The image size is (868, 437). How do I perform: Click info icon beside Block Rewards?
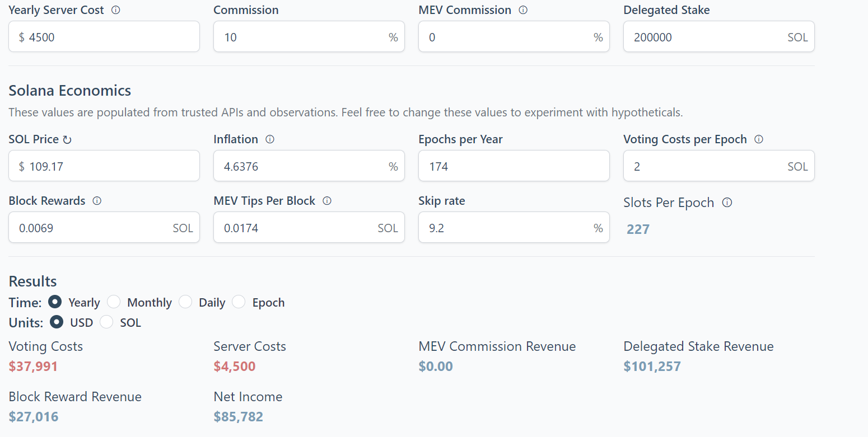click(97, 201)
